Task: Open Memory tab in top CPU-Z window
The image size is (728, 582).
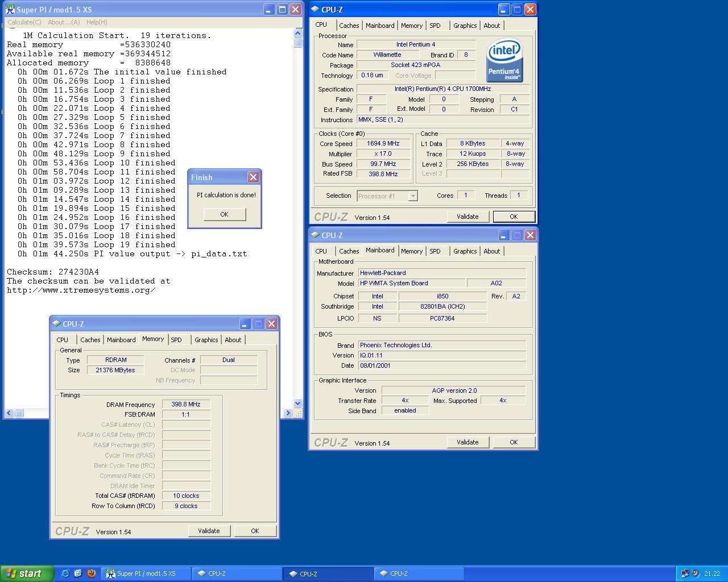Action: [411, 26]
